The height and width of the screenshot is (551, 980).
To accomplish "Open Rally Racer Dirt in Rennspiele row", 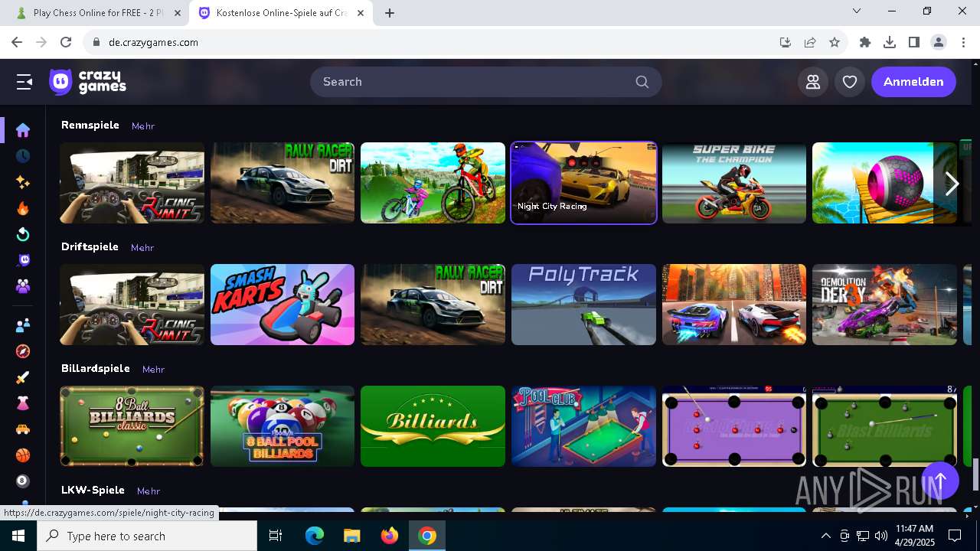I will [283, 183].
